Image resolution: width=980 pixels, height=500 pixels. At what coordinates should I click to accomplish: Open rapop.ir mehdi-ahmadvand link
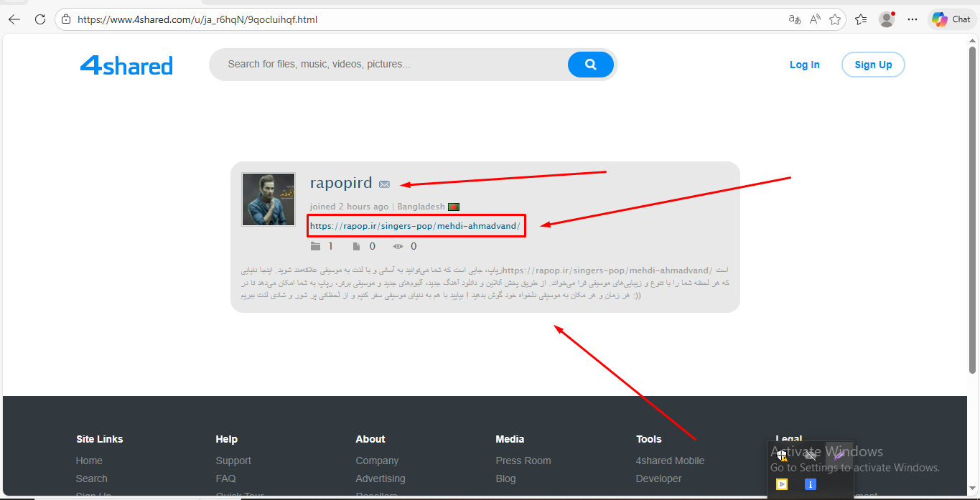tap(415, 226)
